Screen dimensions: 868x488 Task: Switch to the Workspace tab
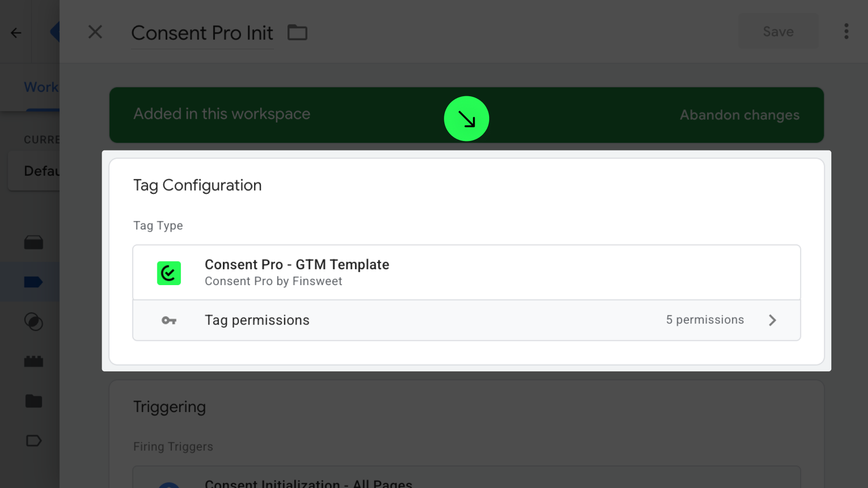pyautogui.click(x=41, y=87)
